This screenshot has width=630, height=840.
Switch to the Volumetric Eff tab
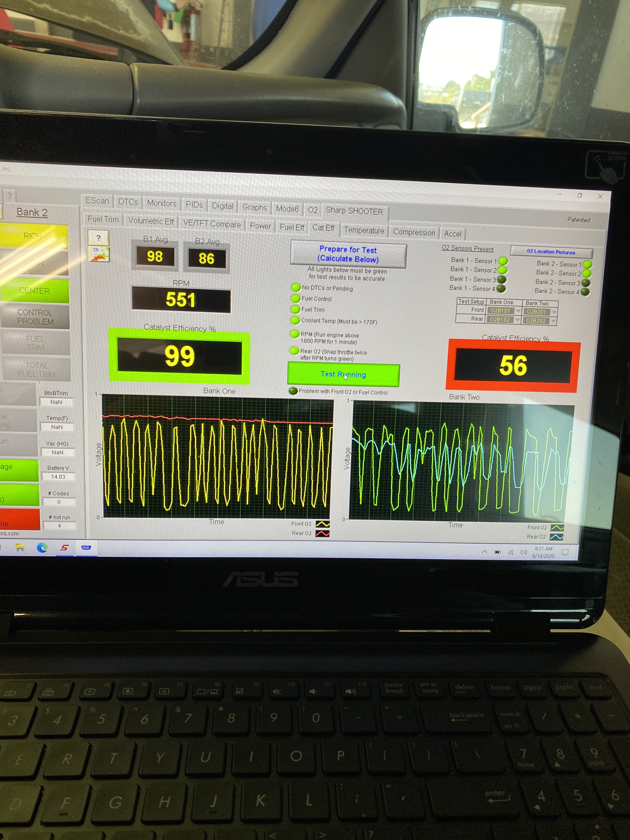(151, 221)
